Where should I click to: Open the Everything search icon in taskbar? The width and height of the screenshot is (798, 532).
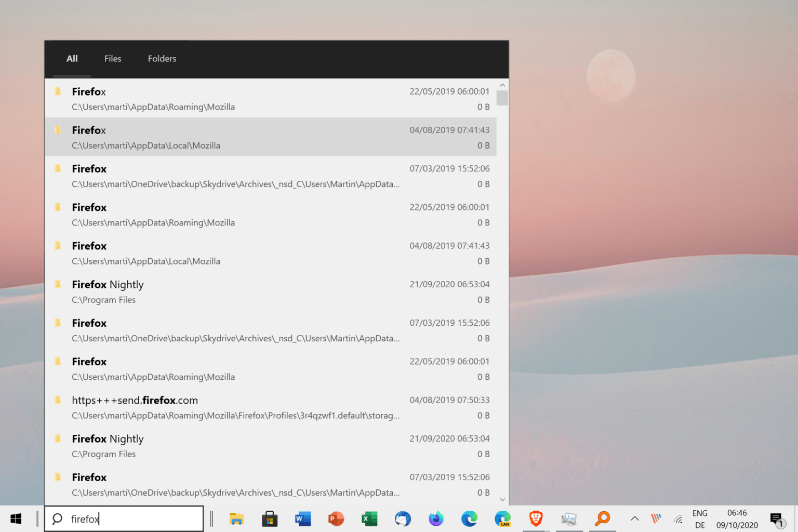(602, 518)
